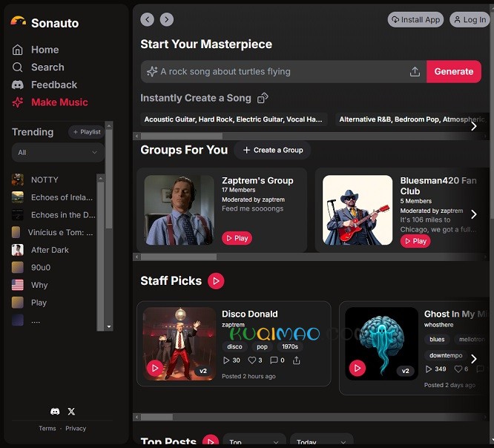Open the Echoes in the D... trending song

tap(53, 215)
